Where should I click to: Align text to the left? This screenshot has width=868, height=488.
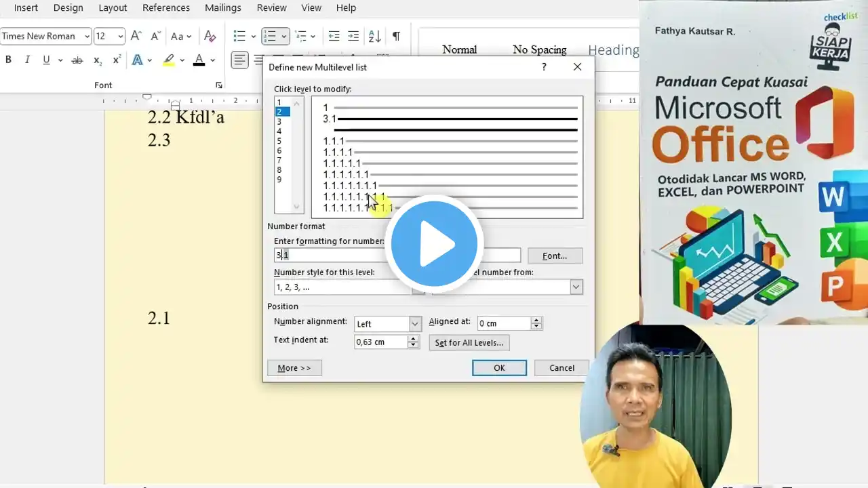[x=240, y=60]
